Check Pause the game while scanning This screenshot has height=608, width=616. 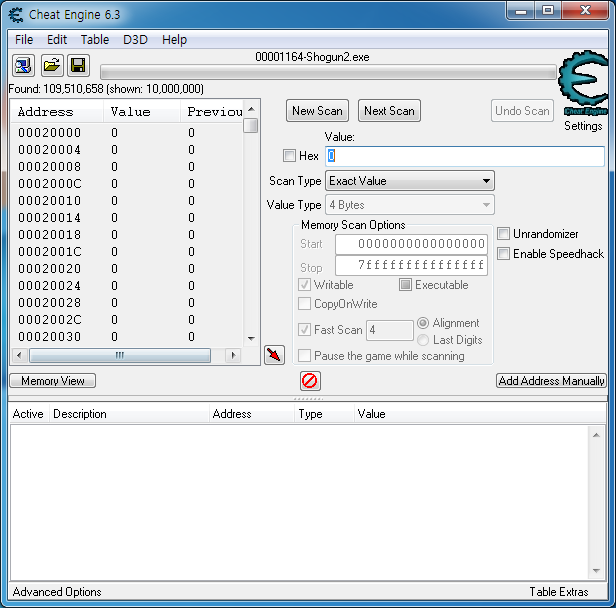coord(304,356)
